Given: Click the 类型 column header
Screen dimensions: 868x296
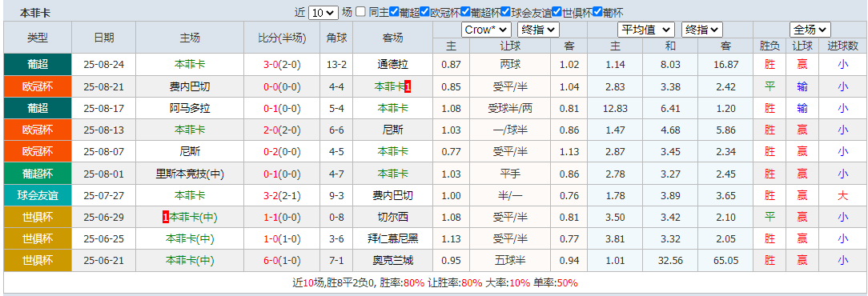Looking at the screenshot, I should coord(38,38).
